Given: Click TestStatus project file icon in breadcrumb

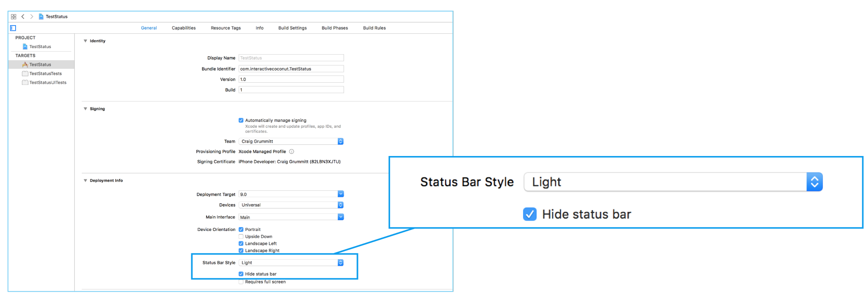Looking at the screenshot, I should (x=41, y=16).
